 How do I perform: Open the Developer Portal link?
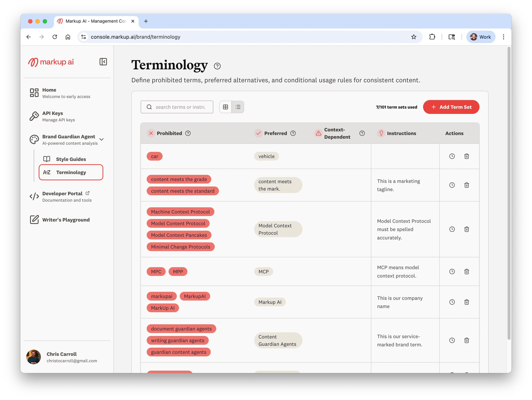62,193
